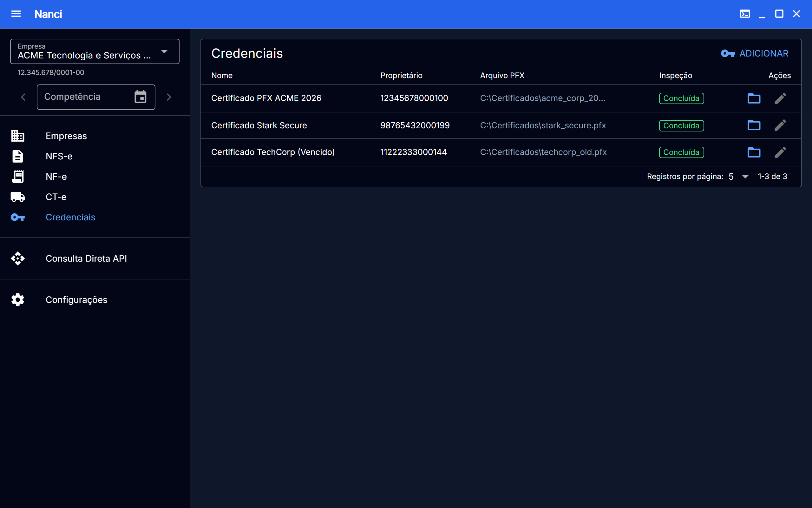
Task: Click the Arquivo PFX column header
Action: 502,76
